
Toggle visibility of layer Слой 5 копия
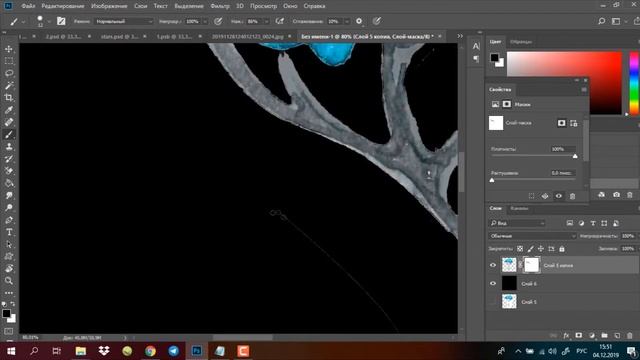pyautogui.click(x=493, y=265)
